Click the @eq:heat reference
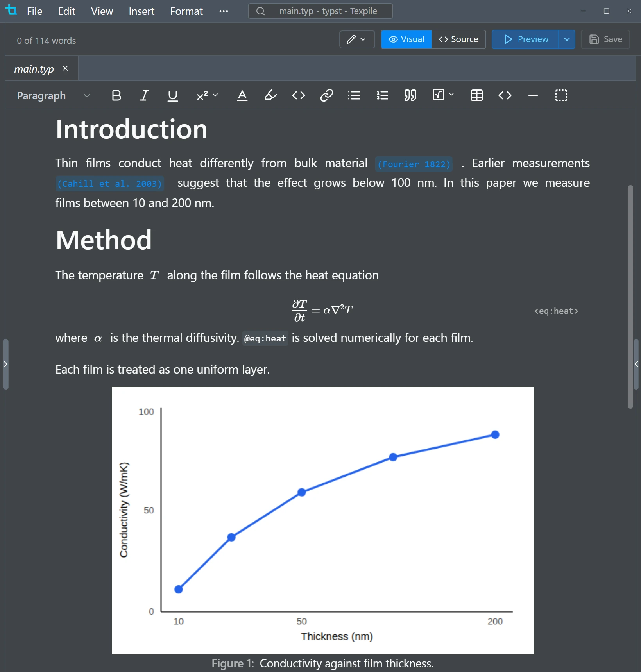641x672 pixels. coord(265,338)
